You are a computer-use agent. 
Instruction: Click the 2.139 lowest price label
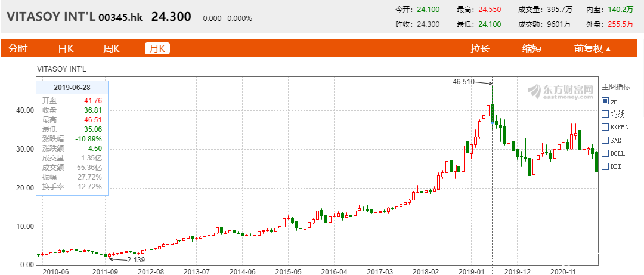(x=136, y=260)
